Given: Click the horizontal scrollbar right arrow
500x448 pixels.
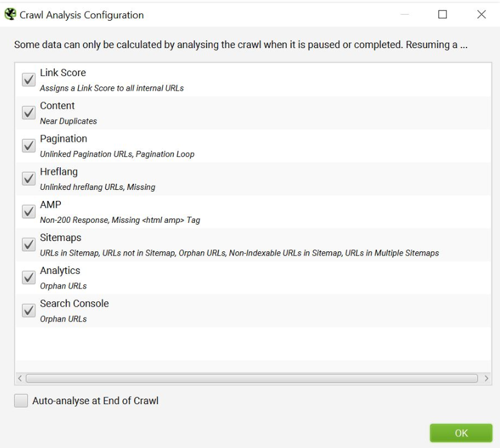Looking at the screenshot, I should 486,379.
